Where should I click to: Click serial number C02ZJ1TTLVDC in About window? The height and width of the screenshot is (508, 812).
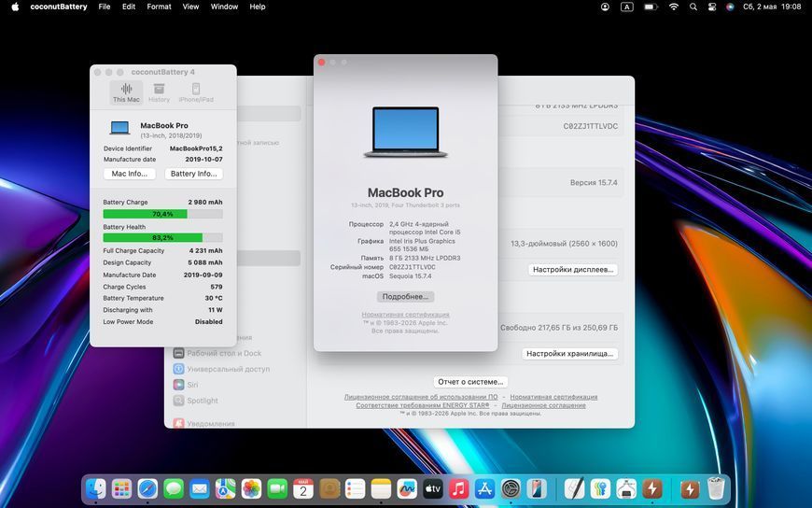pyautogui.click(x=413, y=267)
